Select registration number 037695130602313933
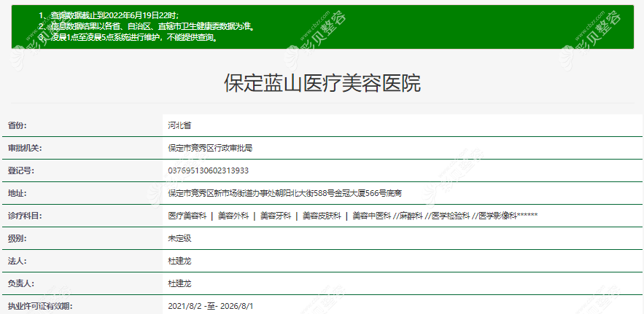This screenshot has height=314, width=644. coord(209,170)
